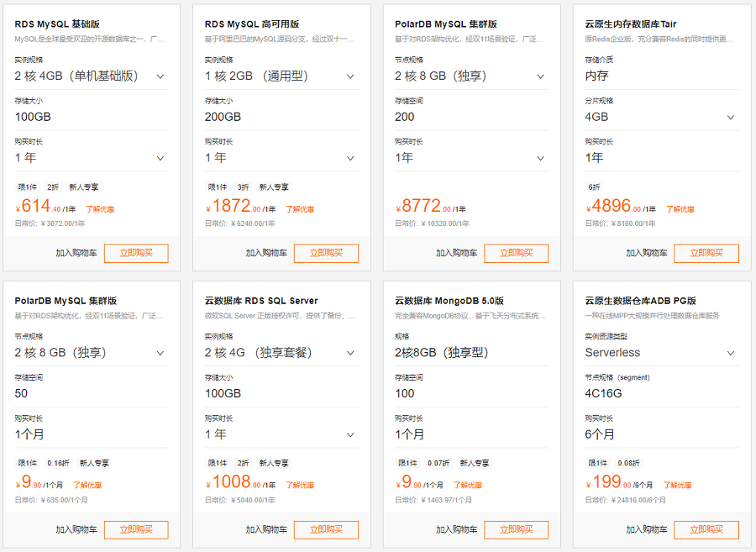
Task: Click the 6个月 duration in ADB PG card
Action: click(600, 434)
